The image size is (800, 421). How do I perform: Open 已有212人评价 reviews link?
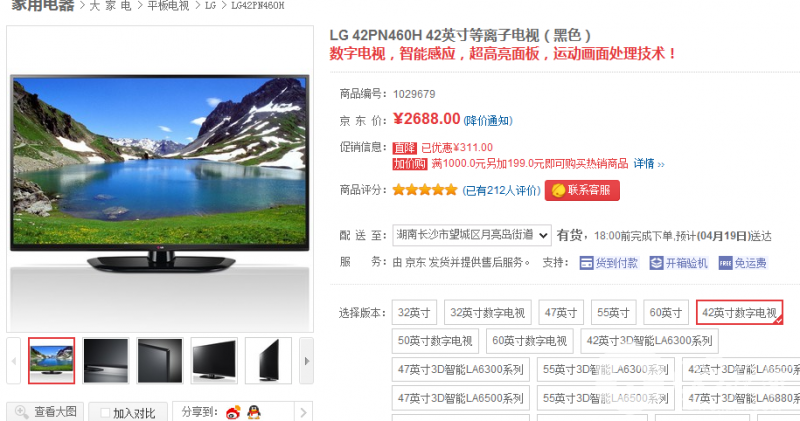click(x=501, y=190)
